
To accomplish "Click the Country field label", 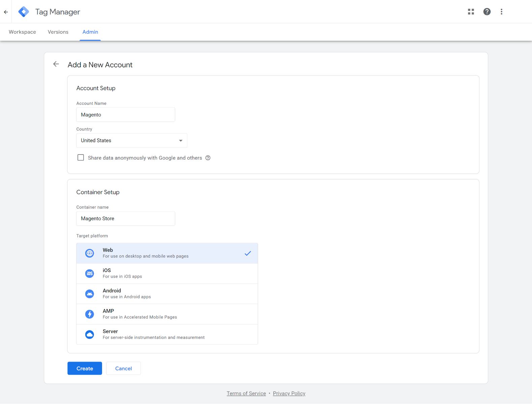I will [x=84, y=129].
